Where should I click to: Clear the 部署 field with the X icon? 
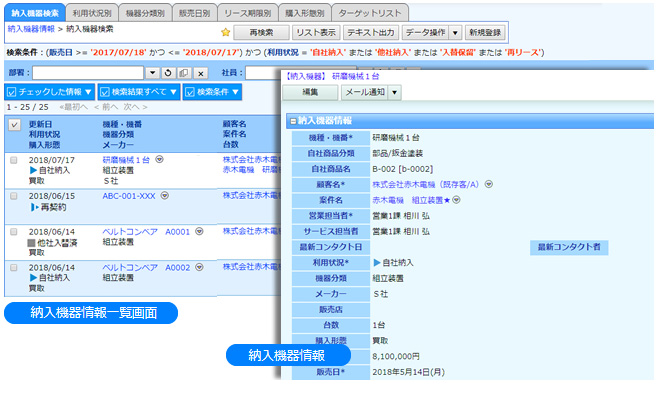click(201, 73)
